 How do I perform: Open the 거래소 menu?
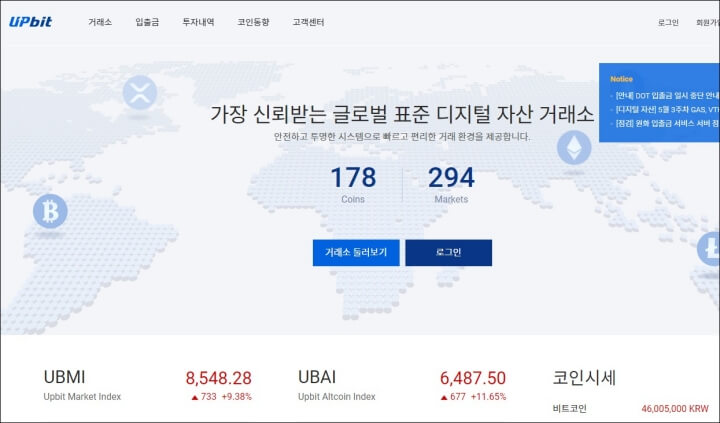click(100, 22)
